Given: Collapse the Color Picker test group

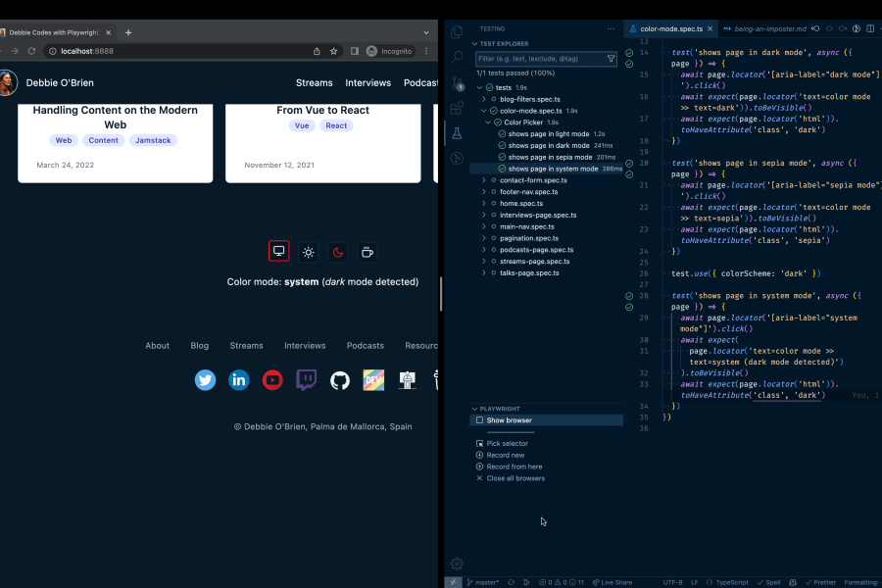Looking at the screenshot, I should 488,122.
